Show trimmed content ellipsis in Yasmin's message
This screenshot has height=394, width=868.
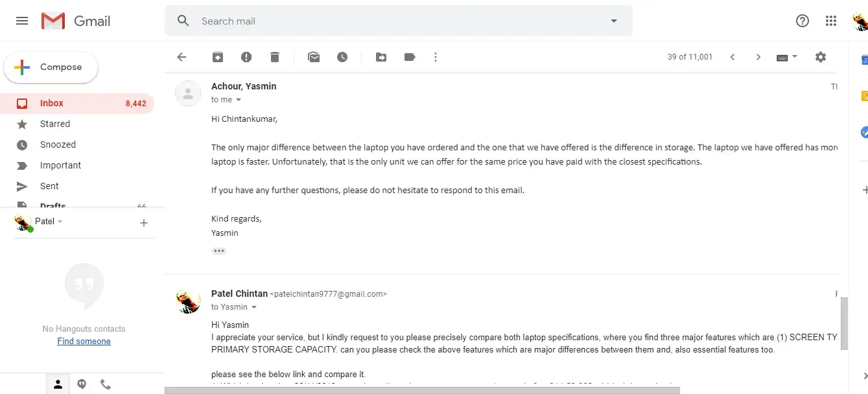pyautogui.click(x=219, y=251)
